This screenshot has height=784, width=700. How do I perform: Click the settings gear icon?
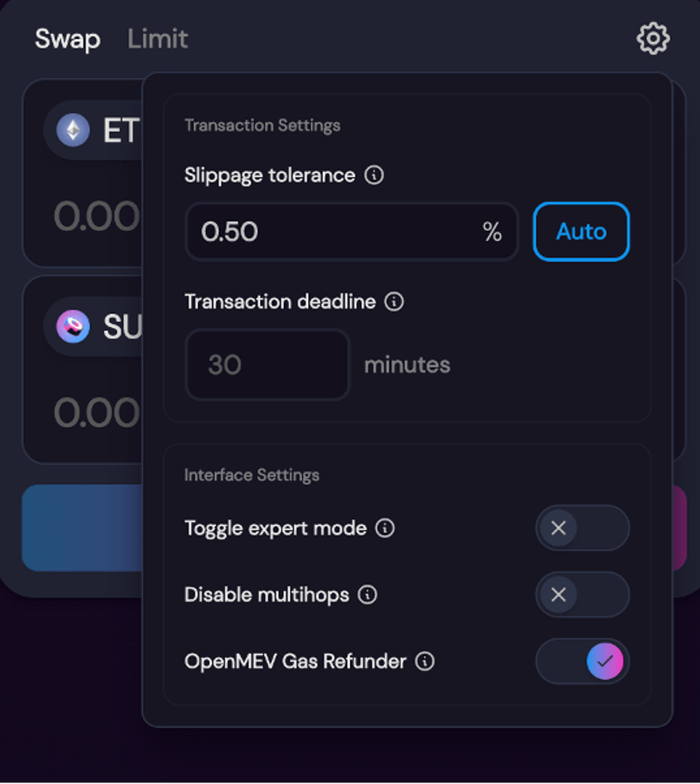[653, 38]
